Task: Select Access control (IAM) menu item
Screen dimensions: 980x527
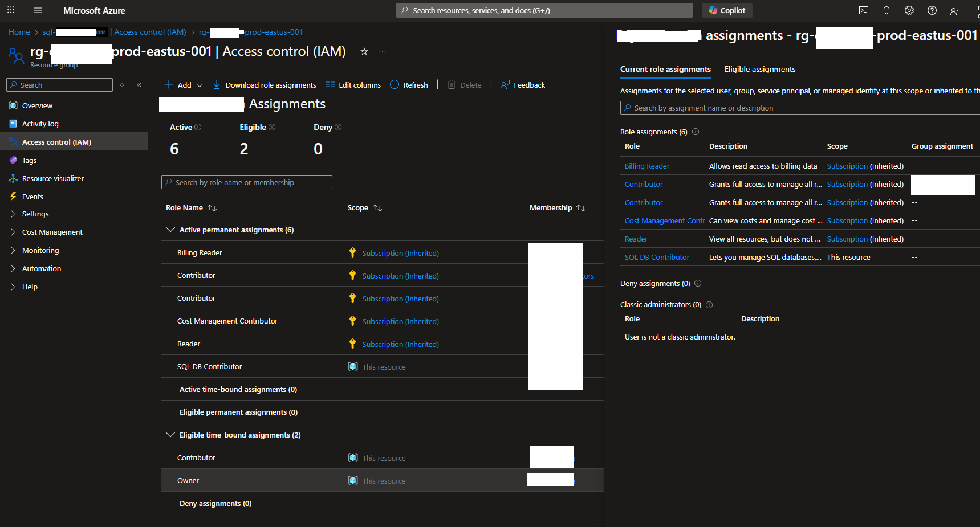Action: 74,142
